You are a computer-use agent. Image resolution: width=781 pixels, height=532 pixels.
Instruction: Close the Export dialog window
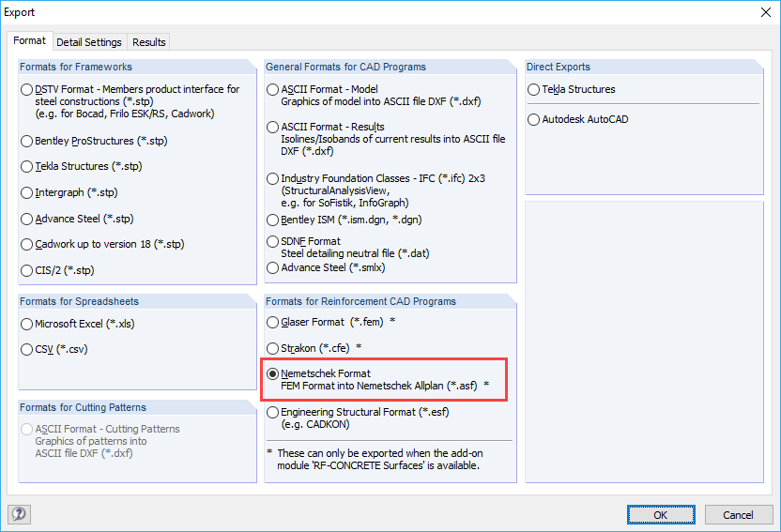coord(760,14)
